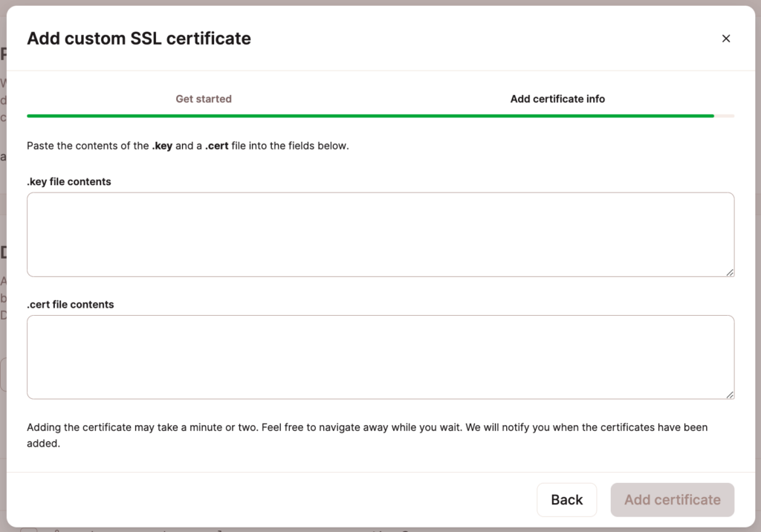The width and height of the screenshot is (761, 532).
Task: Click the unfilled end of the progress bar
Action: pos(725,116)
